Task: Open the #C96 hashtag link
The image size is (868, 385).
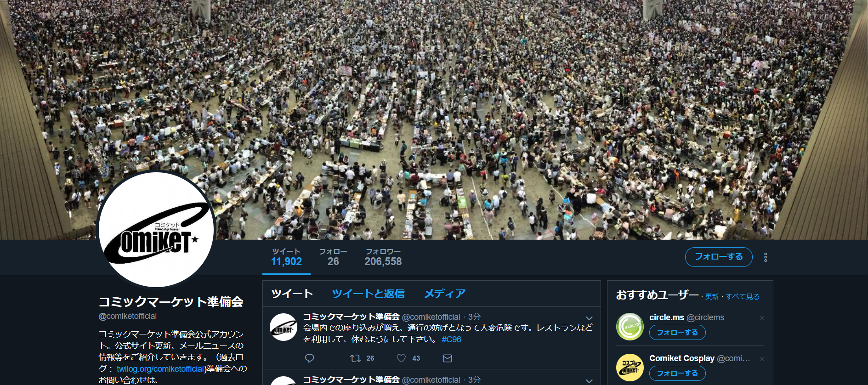Action: click(451, 340)
